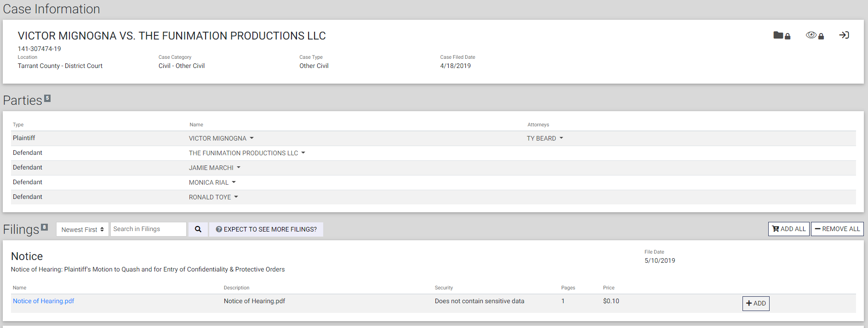This screenshot has width=868, height=328.
Task: Click the magnifier search filings button
Action: tap(198, 229)
